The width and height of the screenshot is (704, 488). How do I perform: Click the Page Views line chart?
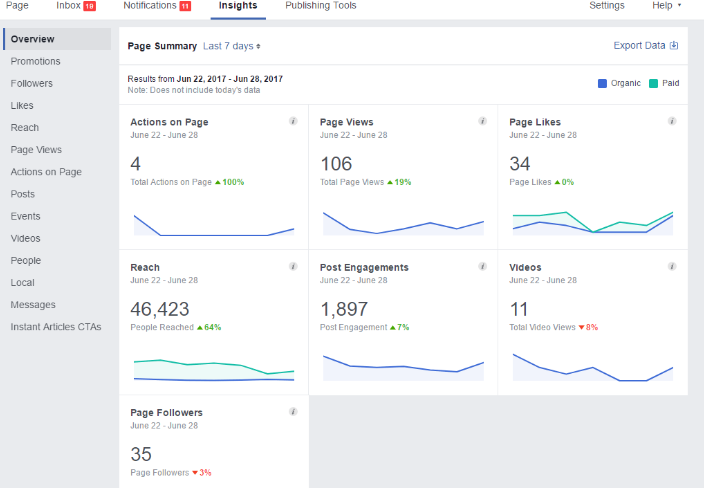(x=403, y=223)
